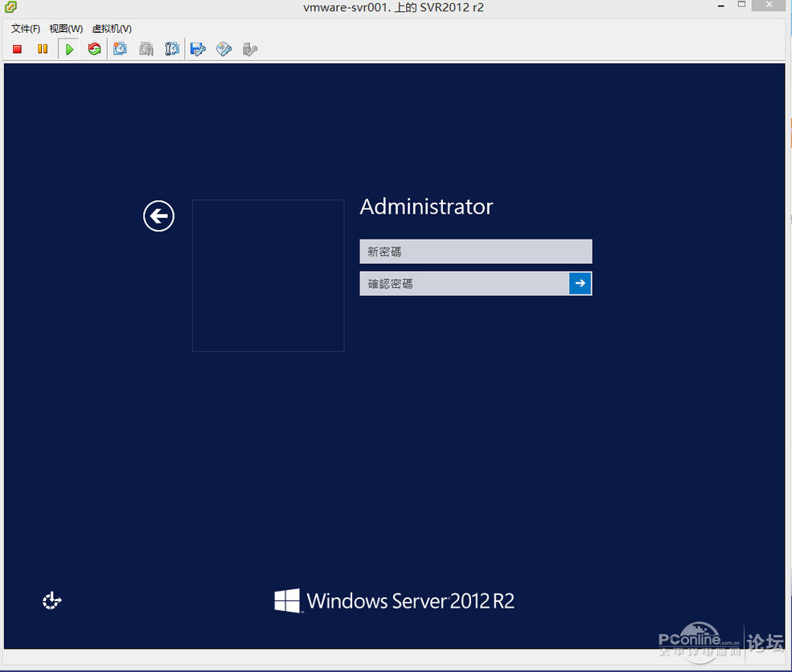
Task: Open the 文件(F) menu
Action: coord(26,29)
